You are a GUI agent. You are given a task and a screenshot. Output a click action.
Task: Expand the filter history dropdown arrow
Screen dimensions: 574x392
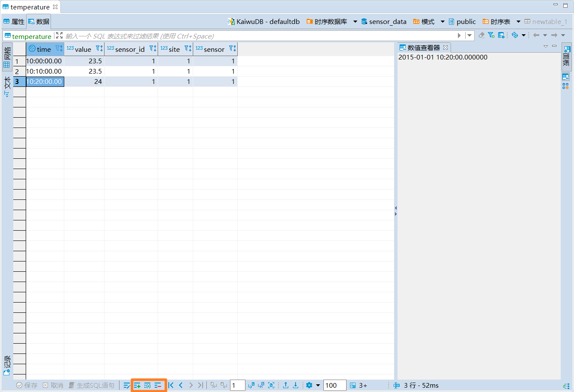pyautogui.click(x=470, y=36)
